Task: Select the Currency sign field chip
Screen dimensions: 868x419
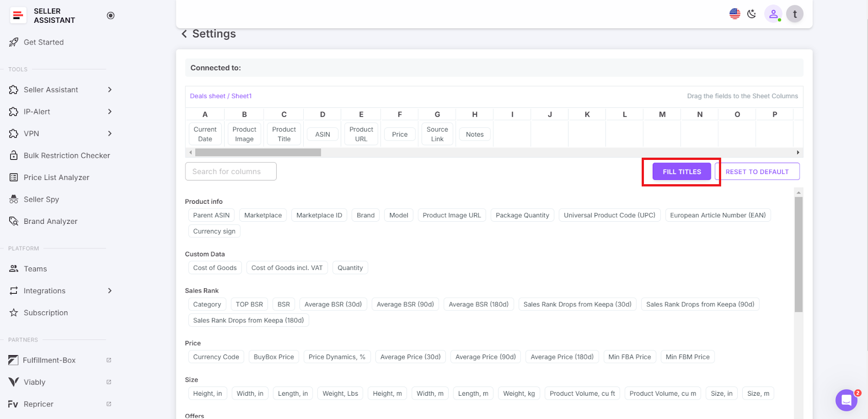Action: click(x=214, y=231)
